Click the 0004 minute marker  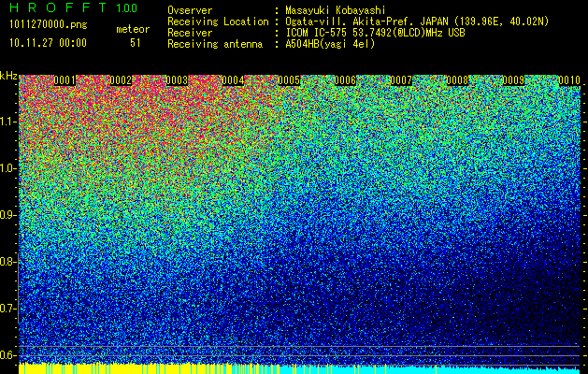[234, 80]
